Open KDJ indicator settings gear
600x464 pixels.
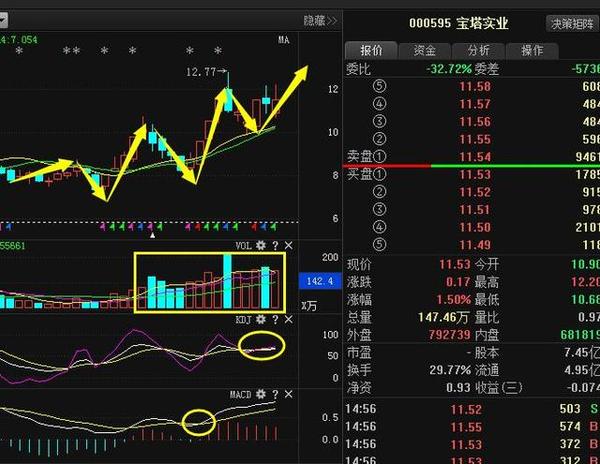(x=261, y=319)
